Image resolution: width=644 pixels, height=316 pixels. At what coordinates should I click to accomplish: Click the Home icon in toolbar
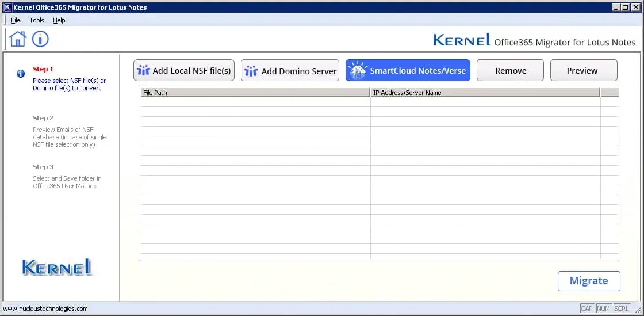pyautogui.click(x=18, y=39)
